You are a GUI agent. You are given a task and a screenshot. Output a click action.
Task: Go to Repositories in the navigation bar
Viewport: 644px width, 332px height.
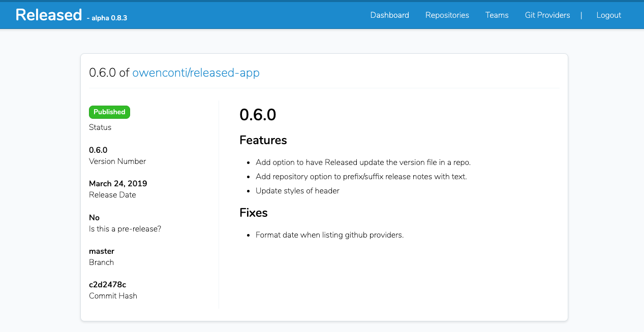[x=447, y=15]
